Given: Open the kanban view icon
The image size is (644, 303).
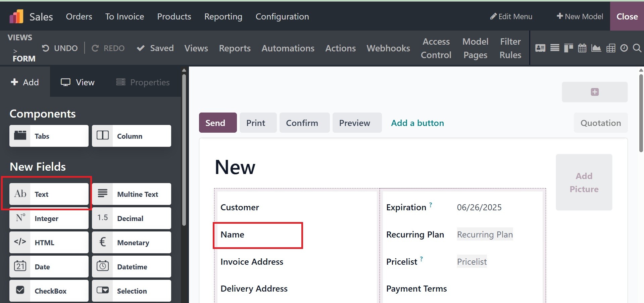Looking at the screenshot, I should coord(568,48).
